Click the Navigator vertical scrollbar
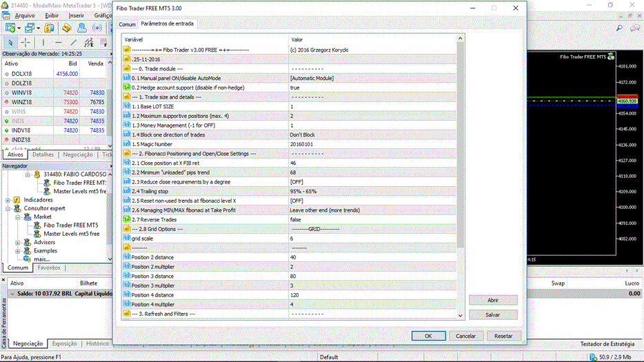The width and height of the screenshot is (644, 362). (110, 217)
